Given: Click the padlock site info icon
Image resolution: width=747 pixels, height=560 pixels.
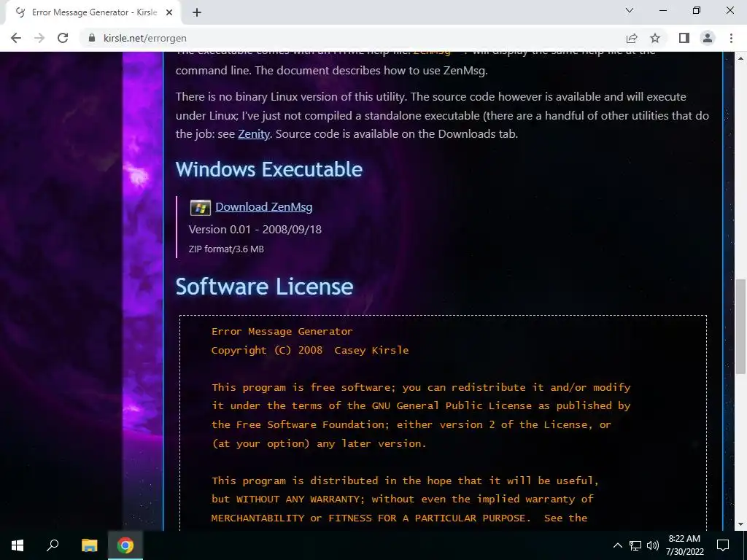Looking at the screenshot, I should click(92, 38).
